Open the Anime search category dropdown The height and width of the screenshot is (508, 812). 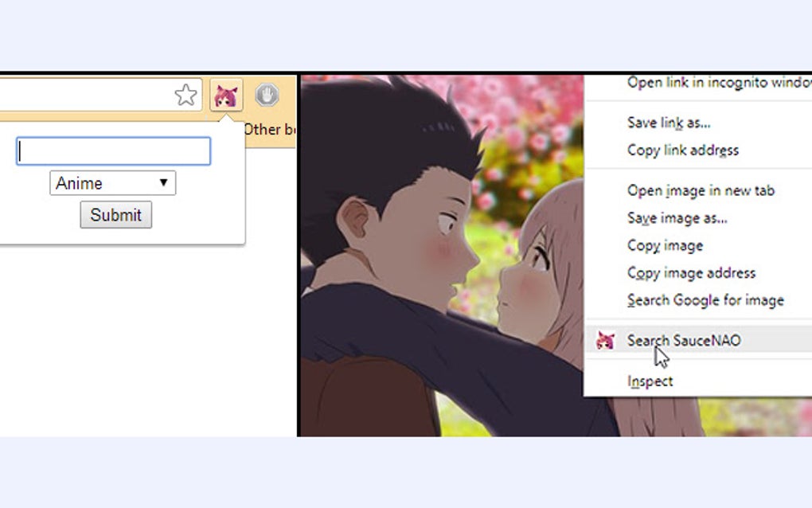(x=112, y=182)
